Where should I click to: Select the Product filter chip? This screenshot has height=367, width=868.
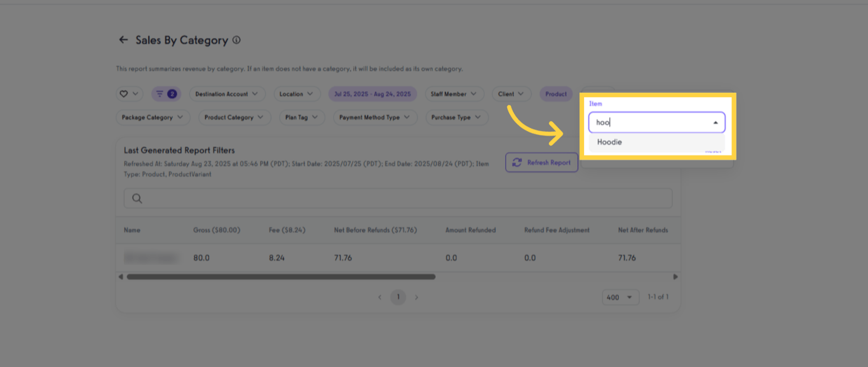[555, 93]
